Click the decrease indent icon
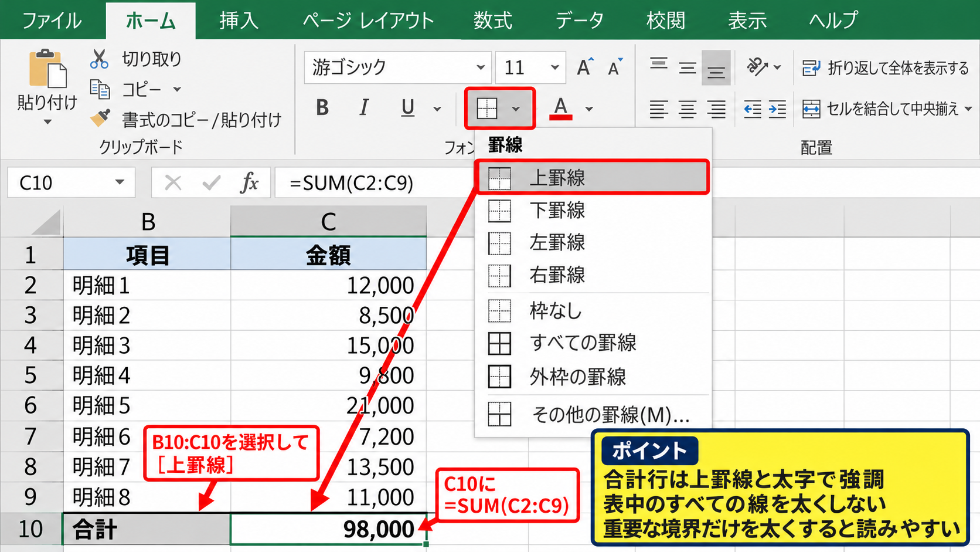This screenshot has width=980, height=552. pos(753,109)
